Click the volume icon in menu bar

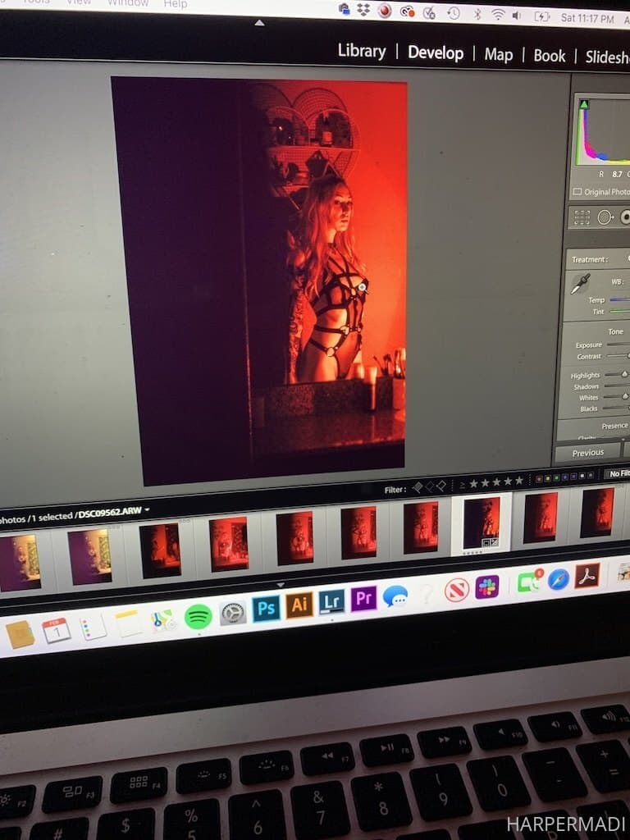coord(517,16)
